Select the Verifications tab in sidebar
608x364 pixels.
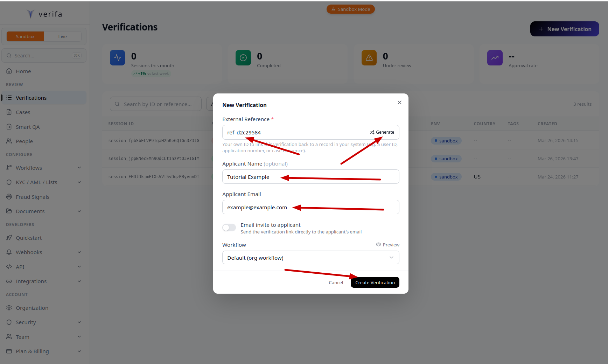31,98
